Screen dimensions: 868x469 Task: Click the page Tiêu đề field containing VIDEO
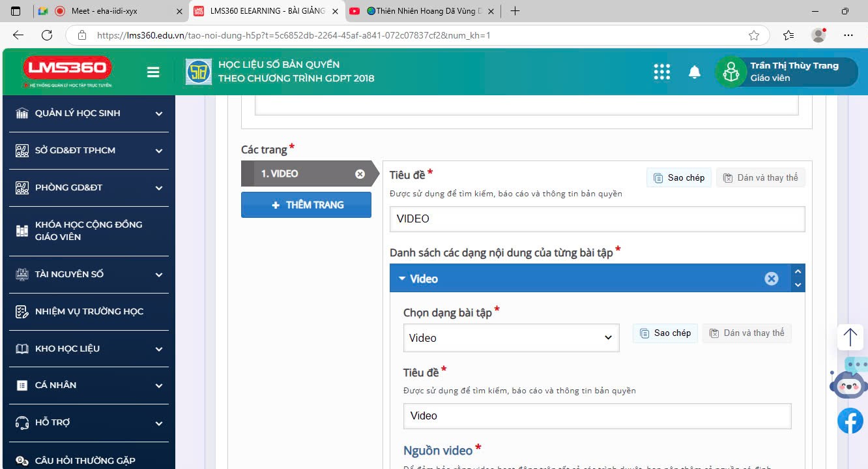[597, 219]
